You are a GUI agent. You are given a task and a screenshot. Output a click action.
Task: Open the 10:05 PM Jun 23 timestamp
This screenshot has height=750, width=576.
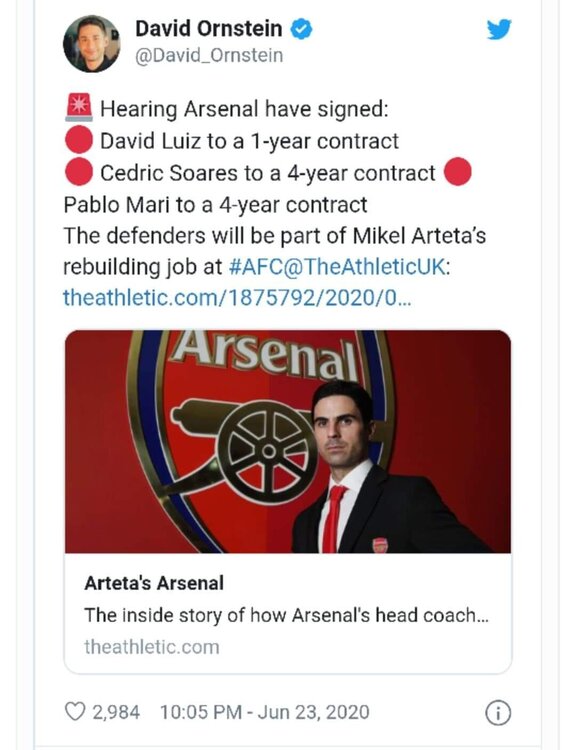[265, 712]
